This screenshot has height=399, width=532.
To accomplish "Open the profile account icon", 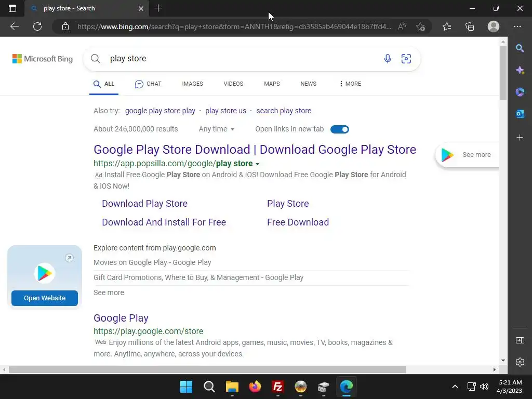I will pos(494,26).
